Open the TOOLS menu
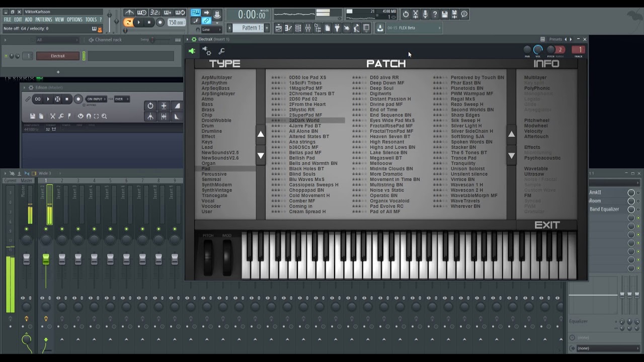This screenshot has width=644, height=362. [91, 20]
